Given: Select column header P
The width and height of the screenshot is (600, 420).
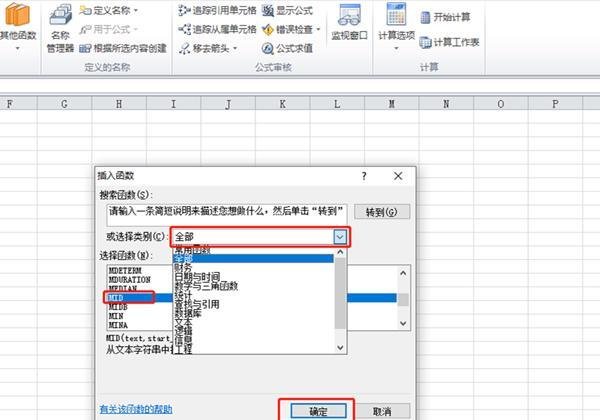Looking at the screenshot, I should click(555, 104).
